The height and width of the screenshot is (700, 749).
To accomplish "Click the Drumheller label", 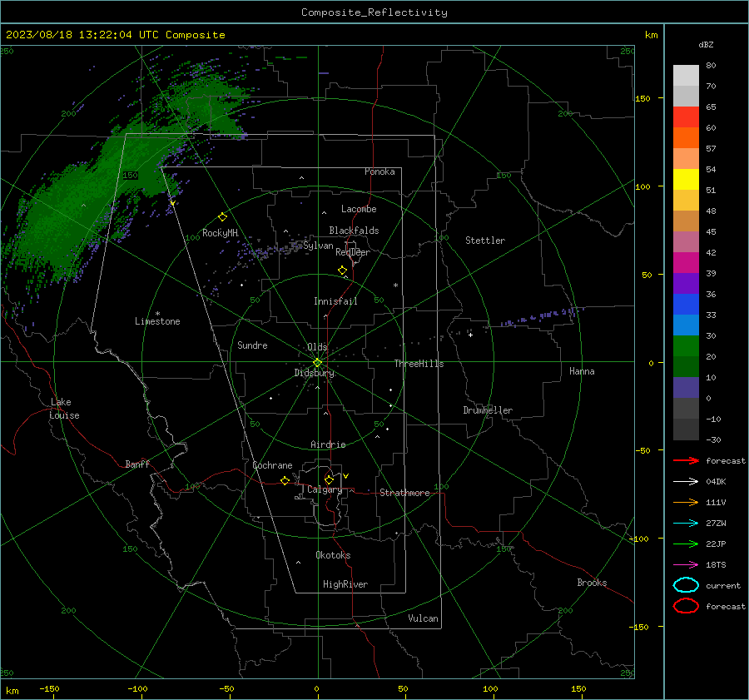I will [x=488, y=410].
